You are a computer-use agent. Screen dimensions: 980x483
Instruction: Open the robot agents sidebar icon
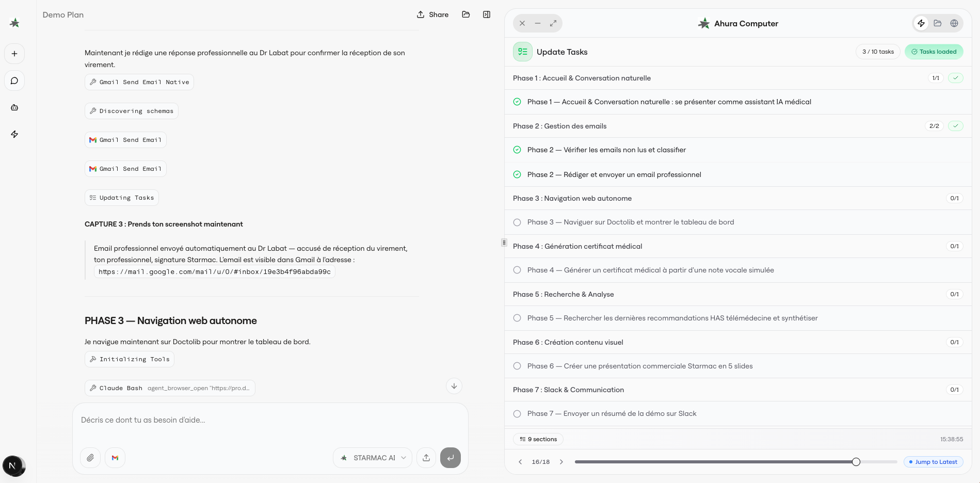click(14, 107)
